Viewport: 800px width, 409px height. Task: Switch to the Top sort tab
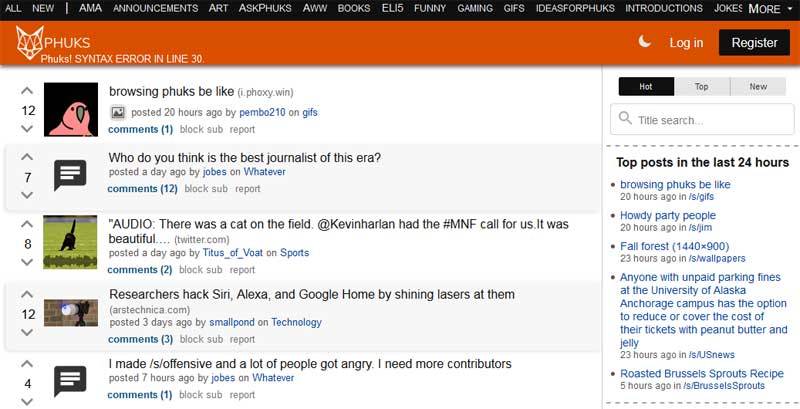(702, 87)
